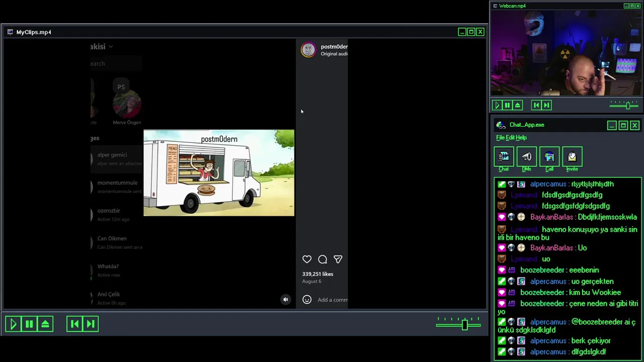Click play button in MyClips.mp4 player
Image resolution: width=644 pixels, height=362 pixels.
[x=14, y=324]
